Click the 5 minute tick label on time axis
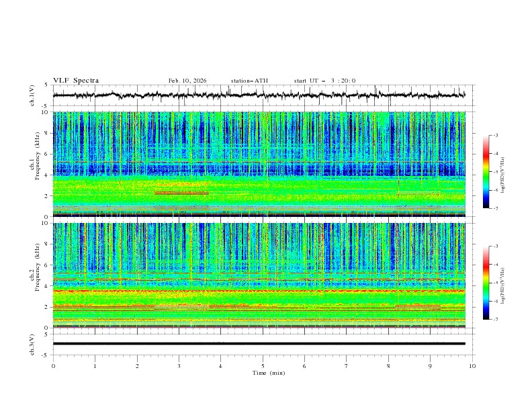Image resolution: width=532 pixels, height=411 pixels. 263,365
